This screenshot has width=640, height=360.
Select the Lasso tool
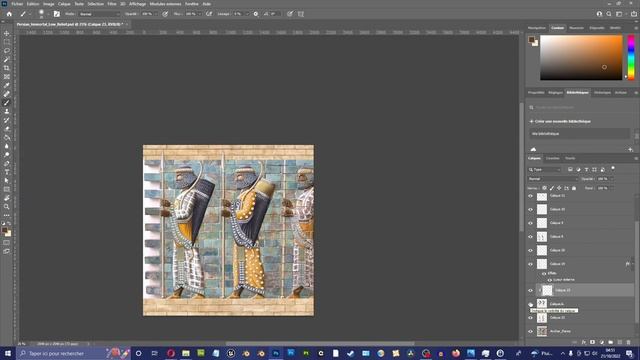click(7, 51)
